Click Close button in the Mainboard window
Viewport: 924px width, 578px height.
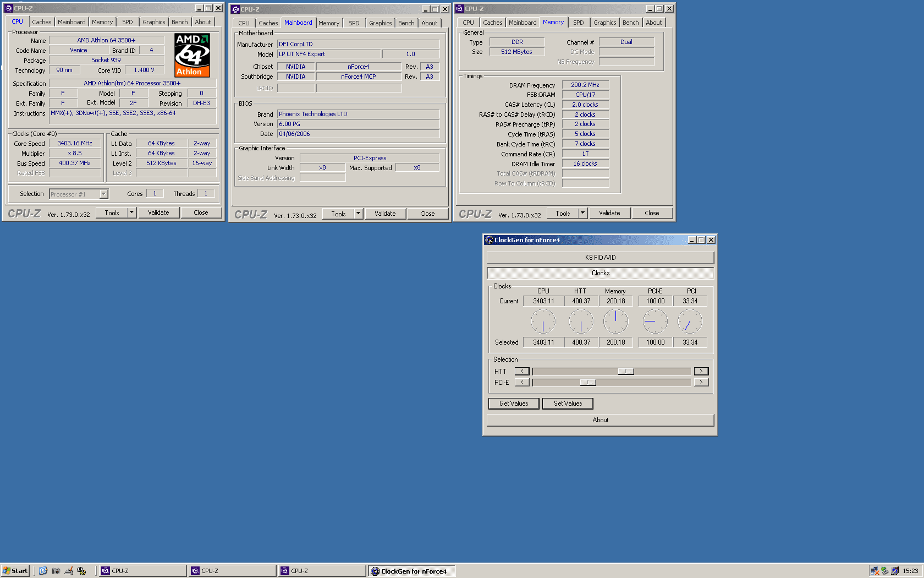point(427,214)
